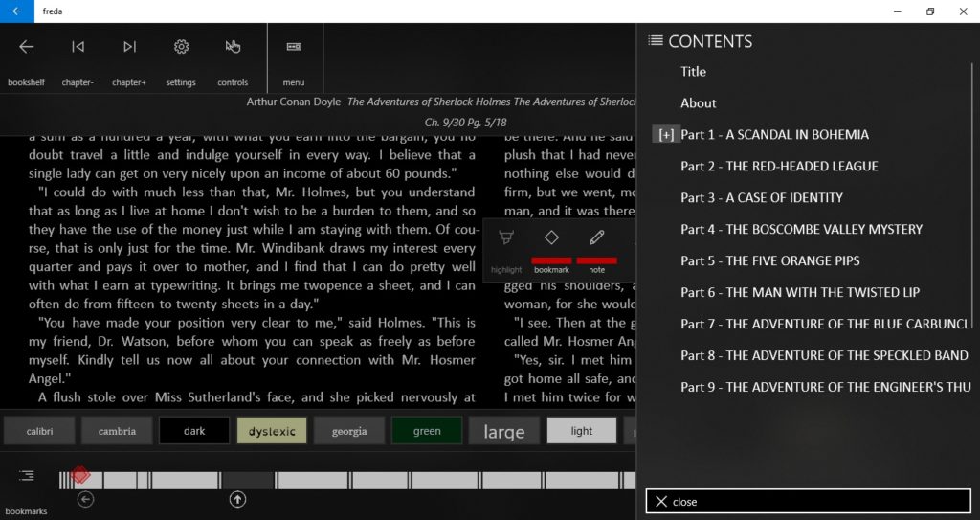Click the CONTENTS list icon
Screen dimensions: 980x520
pos(655,40)
